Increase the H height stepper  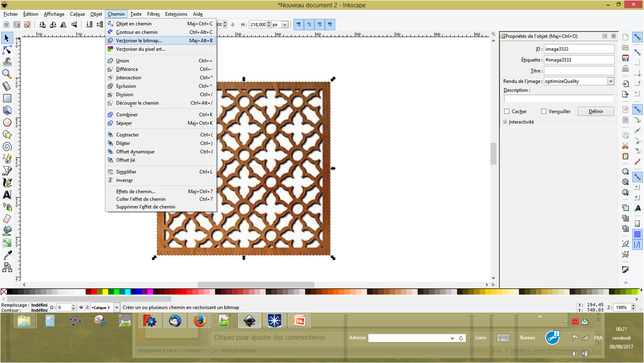click(269, 23)
